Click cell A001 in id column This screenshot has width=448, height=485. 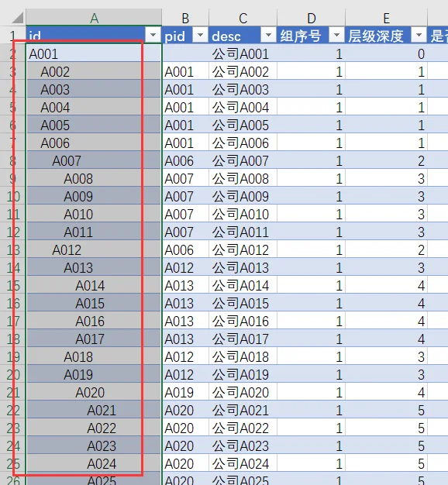click(x=94, y=53)
